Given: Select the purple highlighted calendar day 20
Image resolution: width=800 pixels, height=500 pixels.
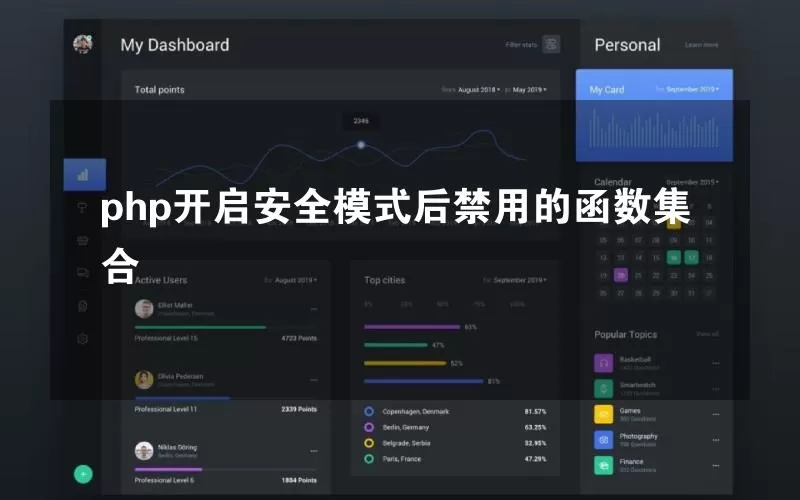Looking at the screenshot, I should pos(621,276).
